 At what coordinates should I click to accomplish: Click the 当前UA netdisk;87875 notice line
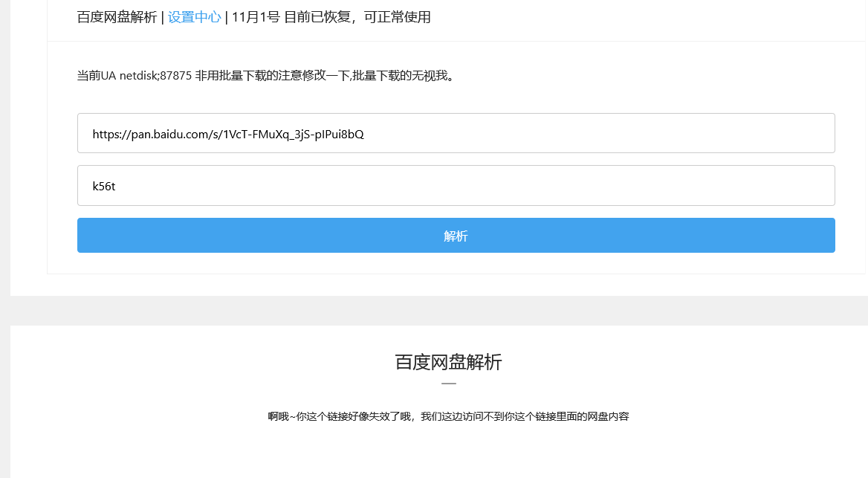pos(266,75)
